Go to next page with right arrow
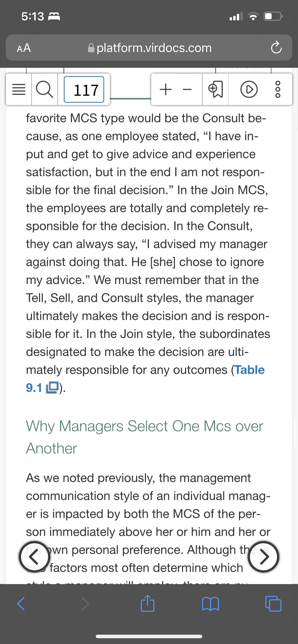Screen dimensions: 298x644 coord(263,557)
